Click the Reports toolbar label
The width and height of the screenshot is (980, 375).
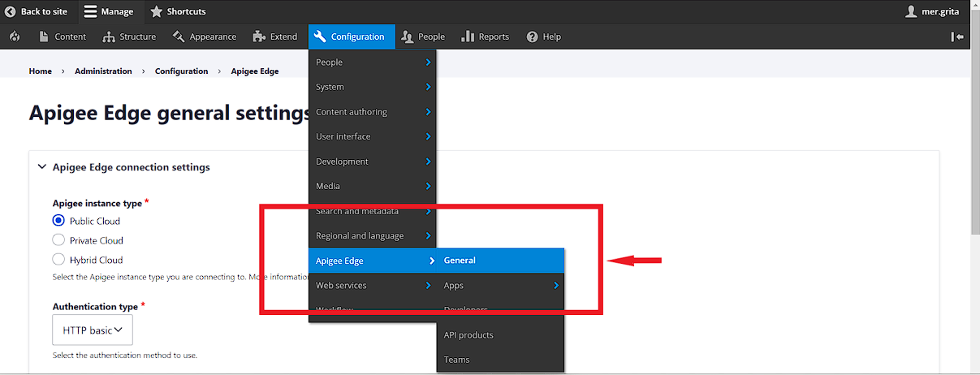pyautogui.click(x=494, y=37)
